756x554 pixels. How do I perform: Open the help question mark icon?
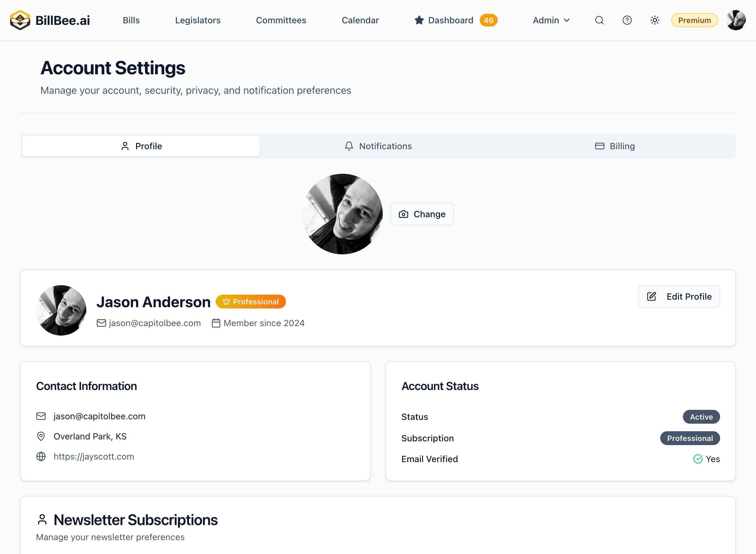[x=627, y=20]
